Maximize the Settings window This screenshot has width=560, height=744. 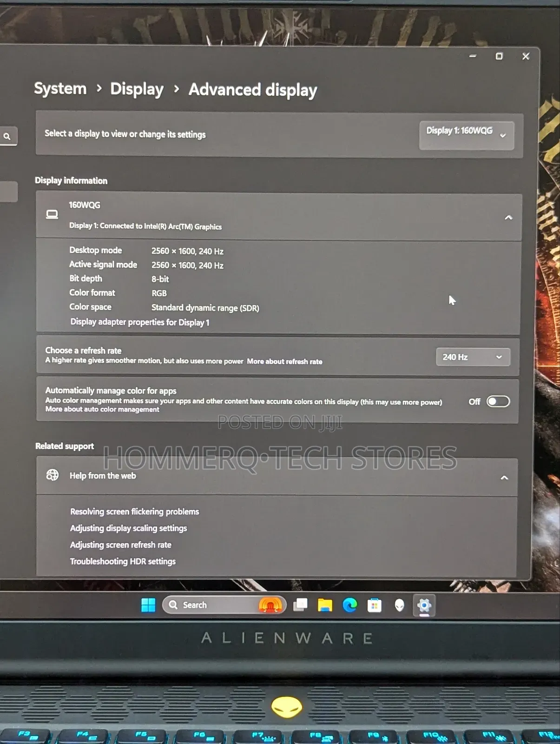tap(499, 56)
